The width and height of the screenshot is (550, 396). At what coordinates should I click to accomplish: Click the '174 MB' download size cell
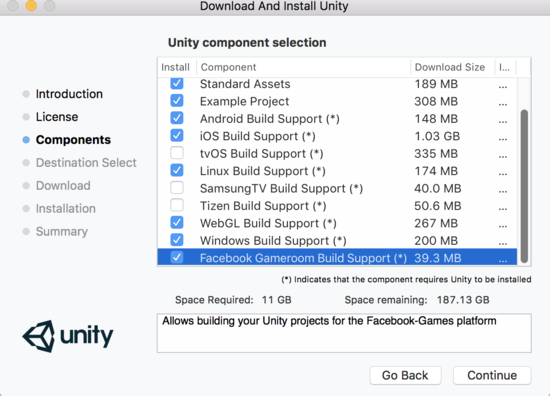(436, 171)
